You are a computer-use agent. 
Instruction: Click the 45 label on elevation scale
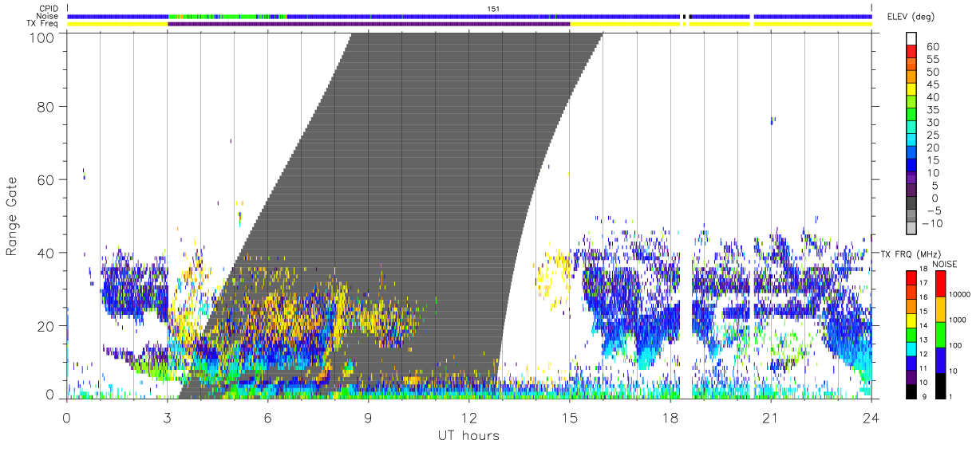(932, 85)
